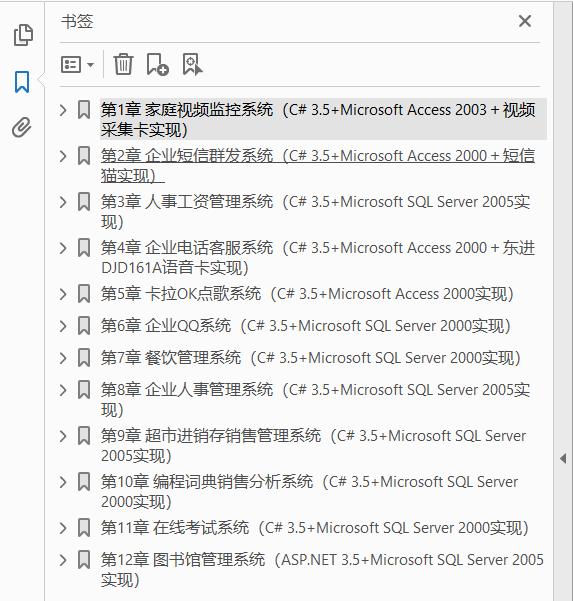Go to 第3章 人事工资管理系统 bookmark text

pos(315,212)
